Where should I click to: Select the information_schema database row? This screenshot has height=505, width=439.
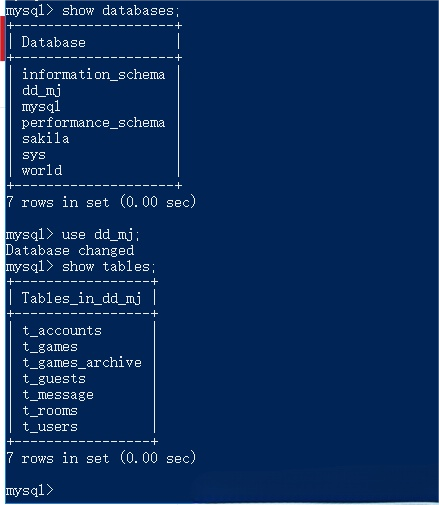point(93,75)
